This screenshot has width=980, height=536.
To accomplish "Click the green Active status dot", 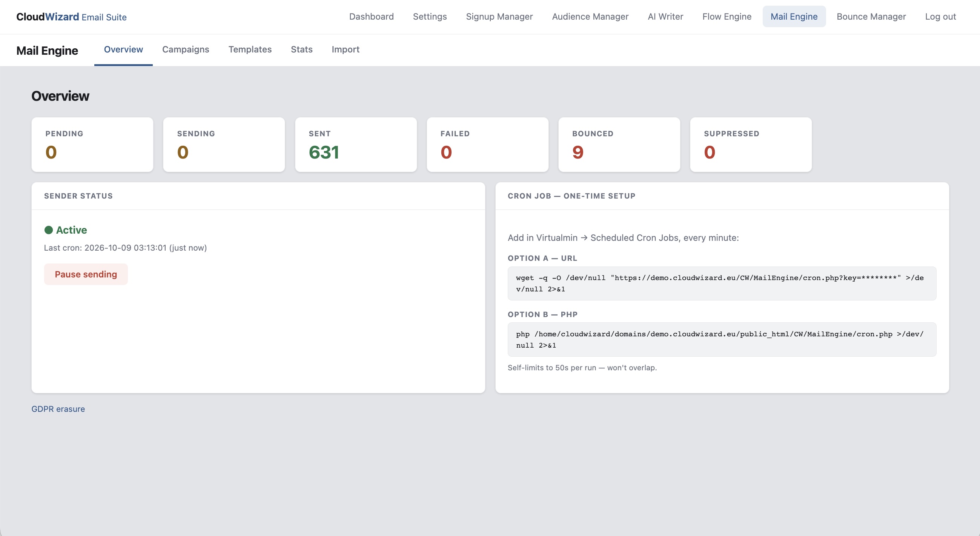I will pyautogui.click(x=49, y=230).
